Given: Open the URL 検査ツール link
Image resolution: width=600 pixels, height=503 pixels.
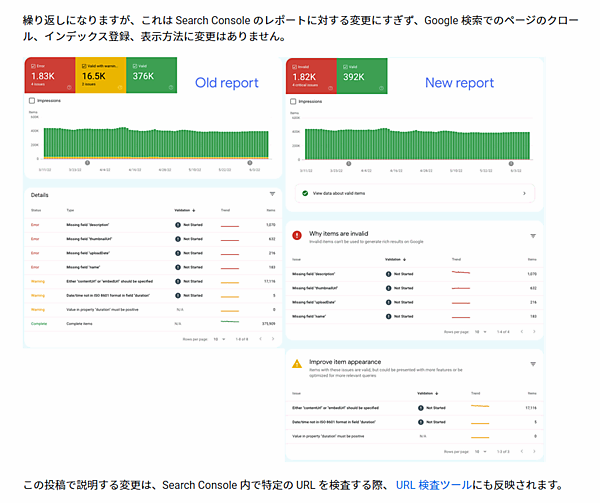Looking at the screenshot, I should 433,485.
